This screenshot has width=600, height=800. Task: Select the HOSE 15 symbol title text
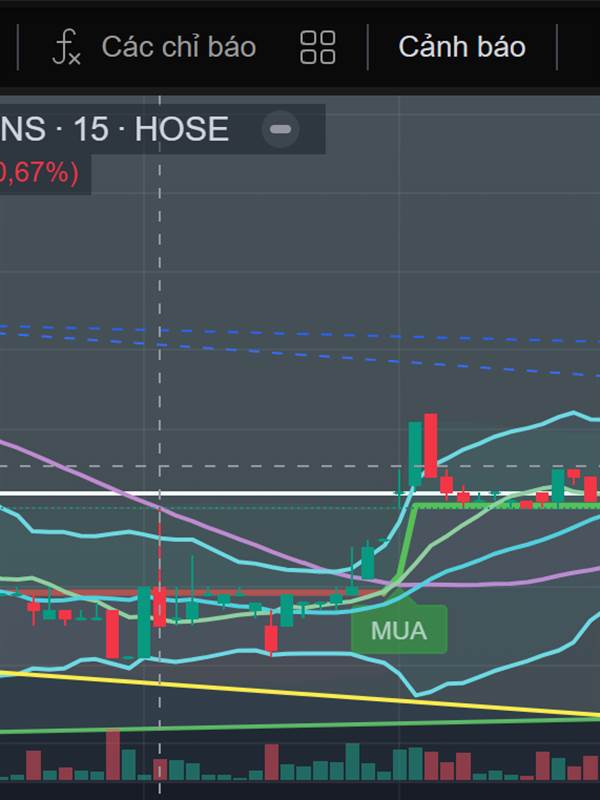click(x=114, y=129)
